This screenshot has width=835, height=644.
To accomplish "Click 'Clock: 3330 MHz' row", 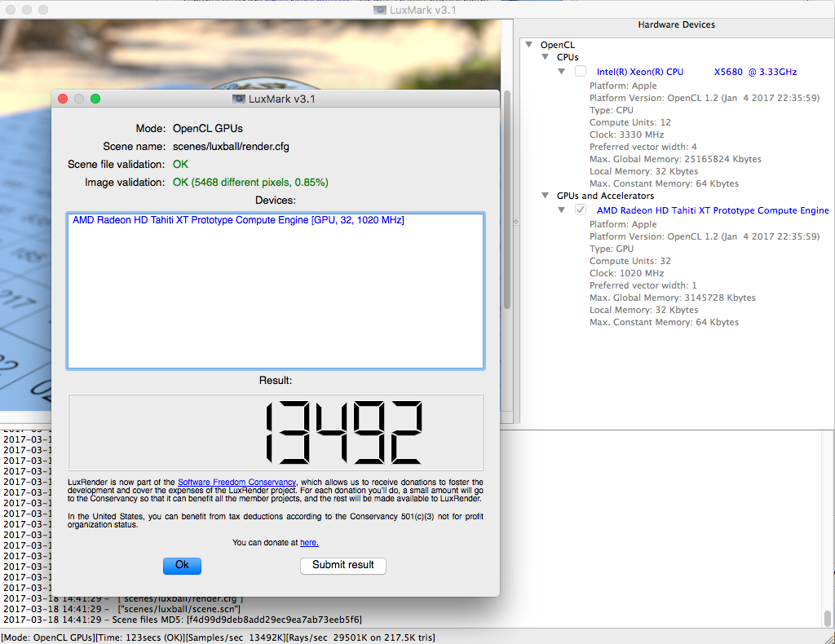I will pos(626,135).
